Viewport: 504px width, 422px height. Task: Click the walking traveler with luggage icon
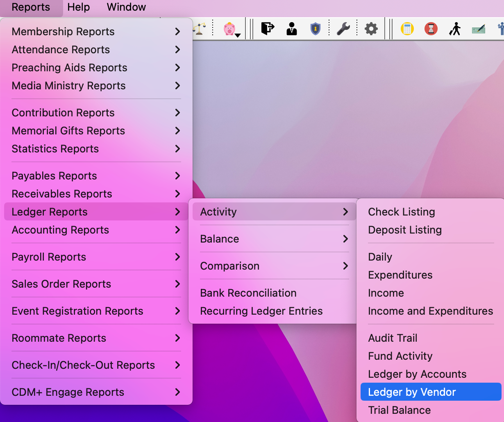click(454, 29)
